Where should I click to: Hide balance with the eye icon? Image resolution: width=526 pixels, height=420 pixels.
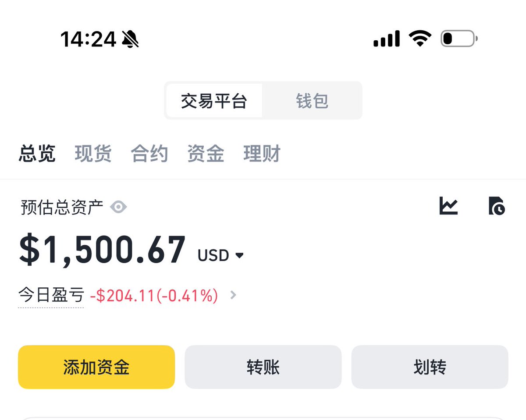pyautogui.click(x=118, y=207)
